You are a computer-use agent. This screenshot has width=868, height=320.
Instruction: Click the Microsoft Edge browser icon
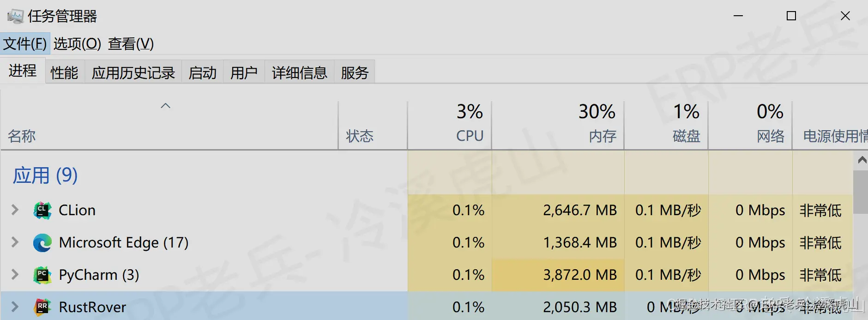coord(42,242)
